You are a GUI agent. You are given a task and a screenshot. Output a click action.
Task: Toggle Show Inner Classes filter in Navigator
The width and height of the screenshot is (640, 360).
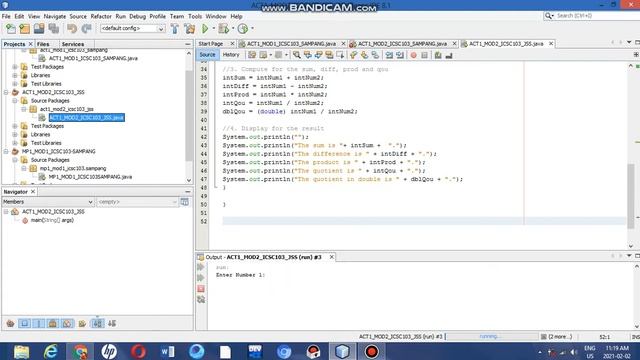[67, 323]
